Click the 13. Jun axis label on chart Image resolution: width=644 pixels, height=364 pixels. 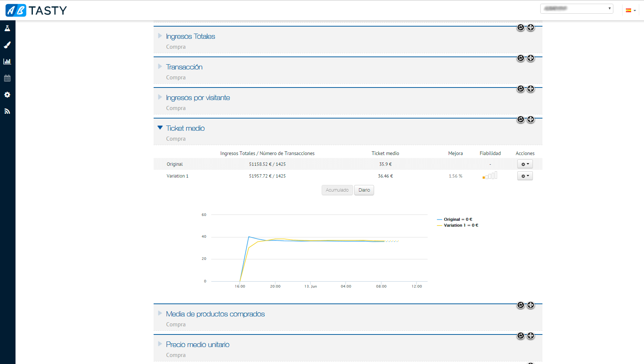click(311, 286)
